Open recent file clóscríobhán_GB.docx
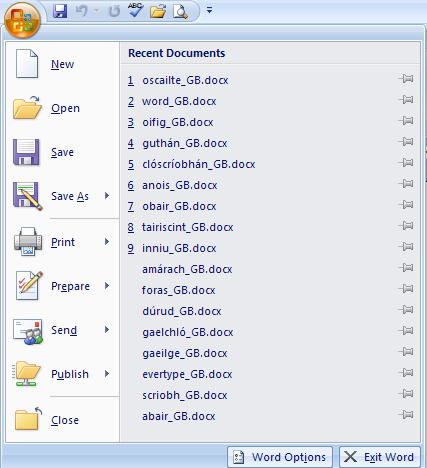The height and width of the screenshot is (468, 427). (x=199, y=164)
